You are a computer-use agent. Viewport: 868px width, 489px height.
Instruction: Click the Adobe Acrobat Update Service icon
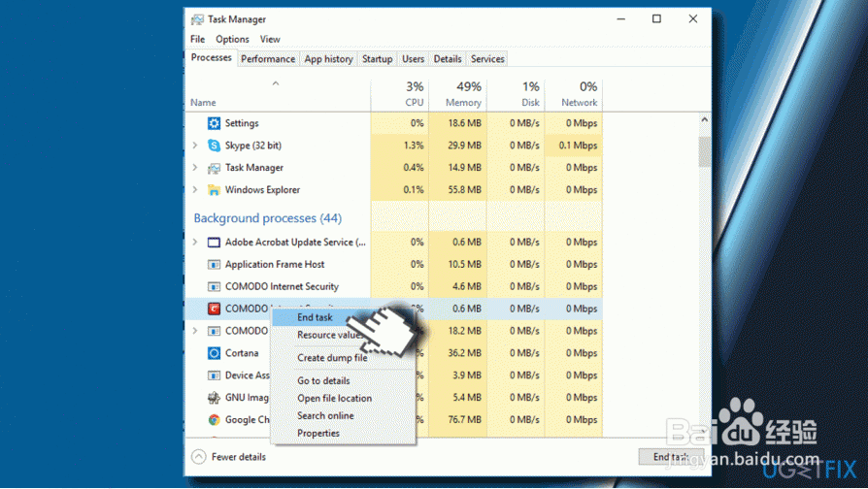pos(214,243)
